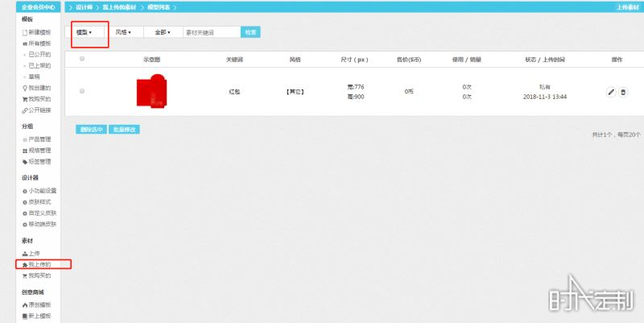The height and width of the screenshot is (323, 644).
Task: Click the 尺寸 ( px ) column header
Action: [354, 60]
